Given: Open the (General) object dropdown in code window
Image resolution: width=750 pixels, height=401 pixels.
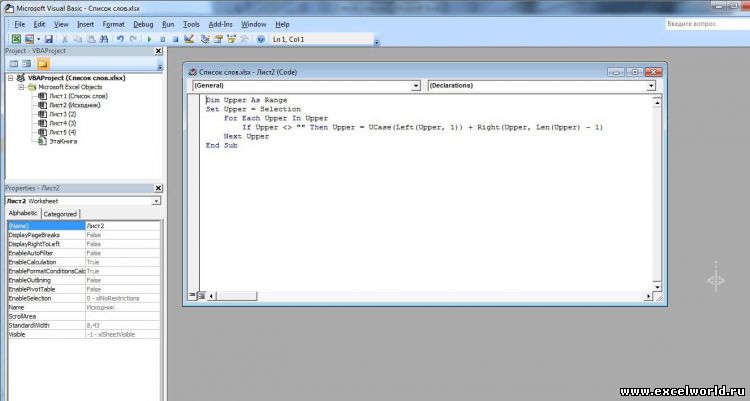Looking at the screenshot, I should point(416,86).
